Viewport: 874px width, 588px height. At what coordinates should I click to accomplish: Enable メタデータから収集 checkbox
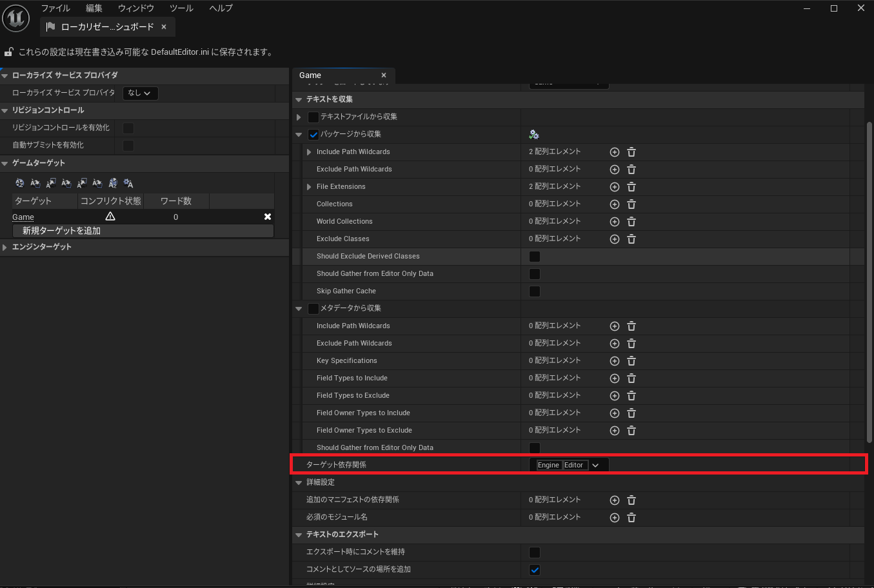pyautogui.click(x=313, y=309)
